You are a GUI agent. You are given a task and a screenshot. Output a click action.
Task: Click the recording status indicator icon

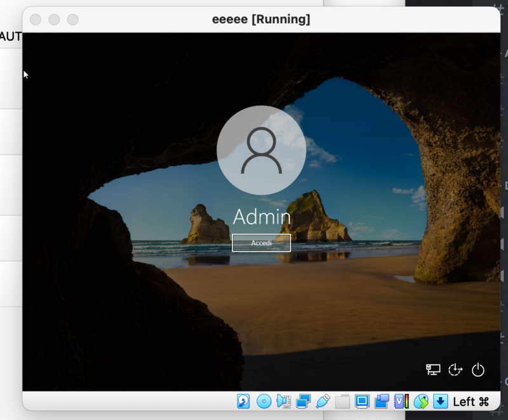click(382, 402)
